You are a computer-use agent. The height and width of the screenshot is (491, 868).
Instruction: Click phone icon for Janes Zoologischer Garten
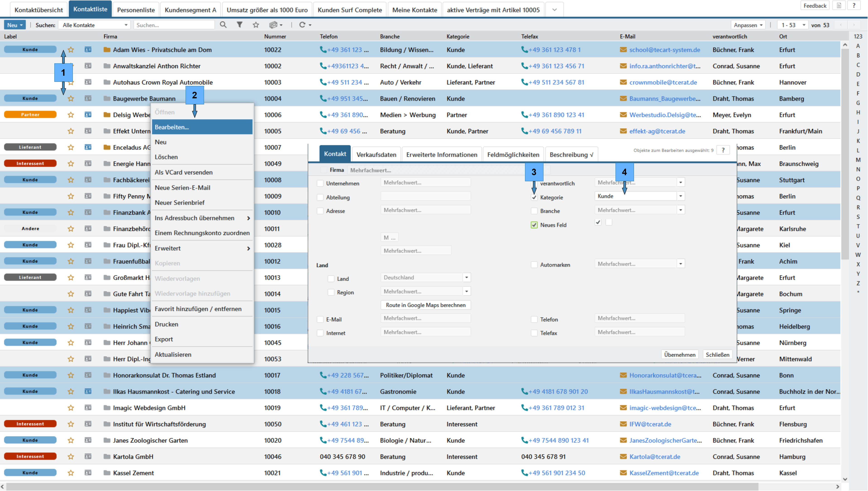323,440
